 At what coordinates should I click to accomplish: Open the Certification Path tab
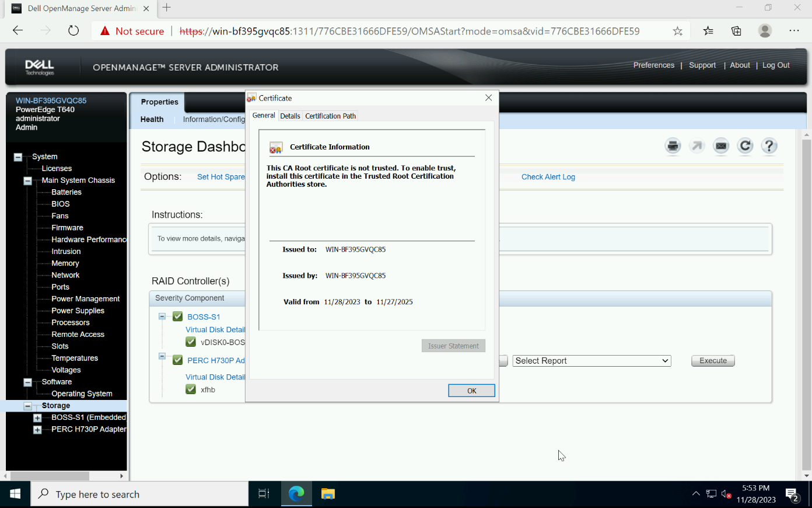330,116
